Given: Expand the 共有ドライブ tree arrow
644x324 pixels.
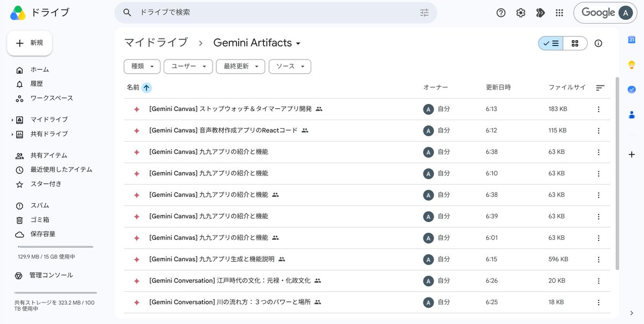Looking at the screenshot, I should (12, 134).
